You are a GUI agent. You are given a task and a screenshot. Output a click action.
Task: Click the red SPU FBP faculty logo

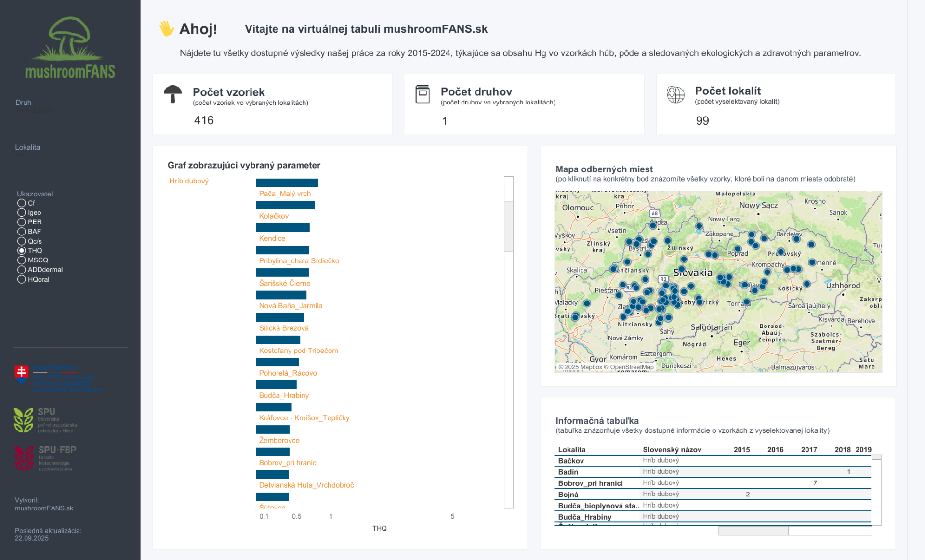click(x=24, y=457)
